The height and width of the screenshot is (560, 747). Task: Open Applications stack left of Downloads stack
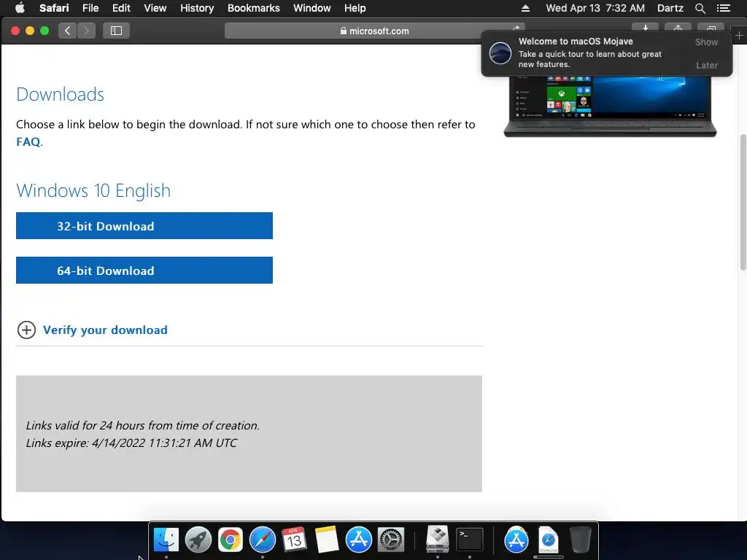(516, 540)
